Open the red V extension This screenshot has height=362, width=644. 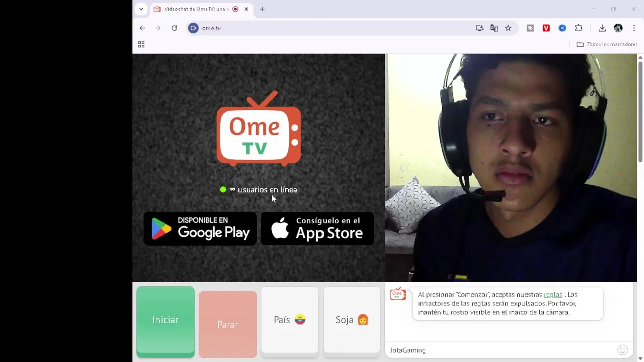[546, 28]
